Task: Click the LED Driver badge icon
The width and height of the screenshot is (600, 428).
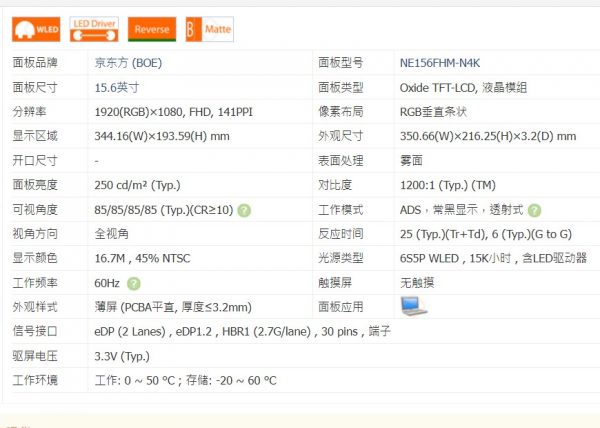Action: 95,29
